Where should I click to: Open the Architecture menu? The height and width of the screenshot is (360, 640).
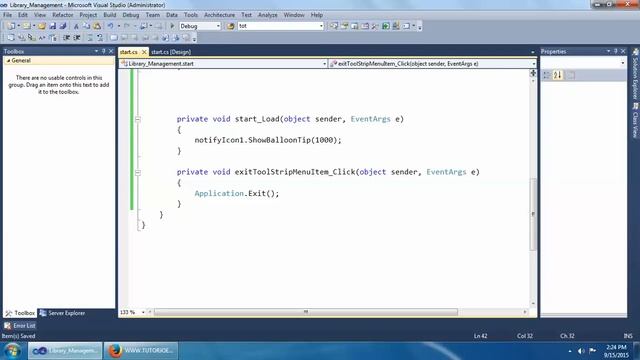click(x=219, y=15)
